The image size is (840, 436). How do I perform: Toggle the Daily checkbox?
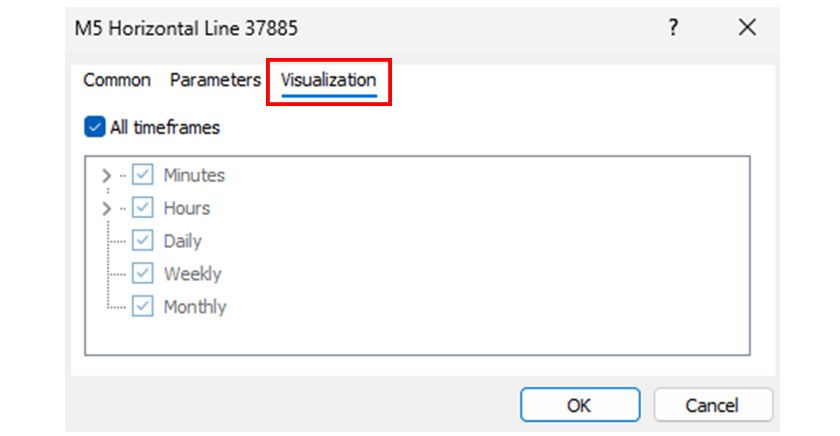143,241
